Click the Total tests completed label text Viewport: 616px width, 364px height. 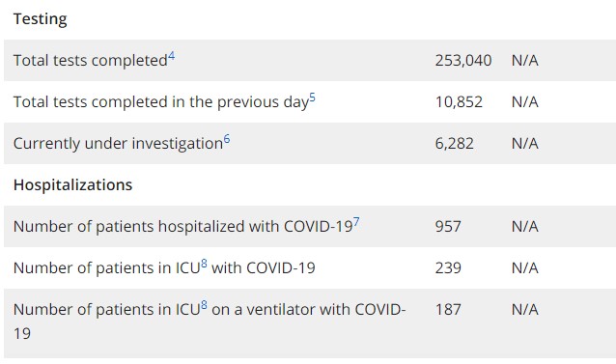(91, 61)
